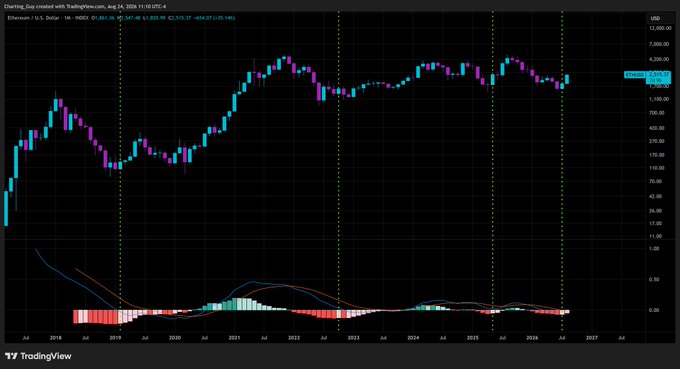
Task: Click the 2020 label on the time axis
Action: (x=175, y=338)
